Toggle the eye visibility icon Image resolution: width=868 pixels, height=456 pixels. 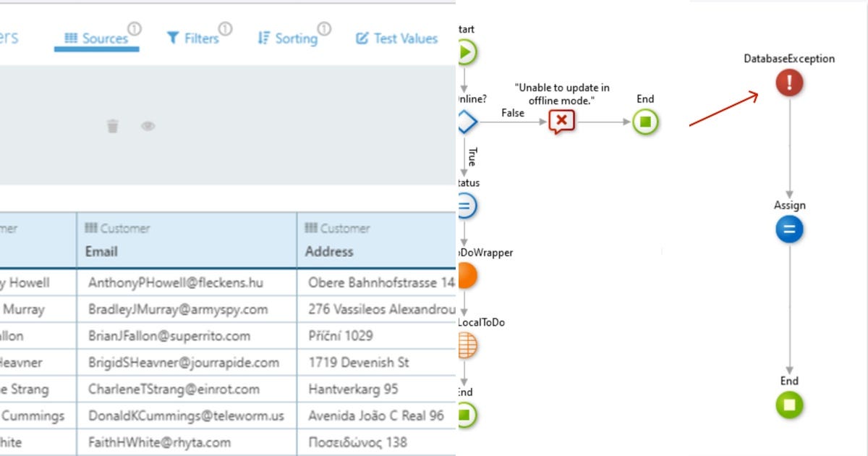148,125
